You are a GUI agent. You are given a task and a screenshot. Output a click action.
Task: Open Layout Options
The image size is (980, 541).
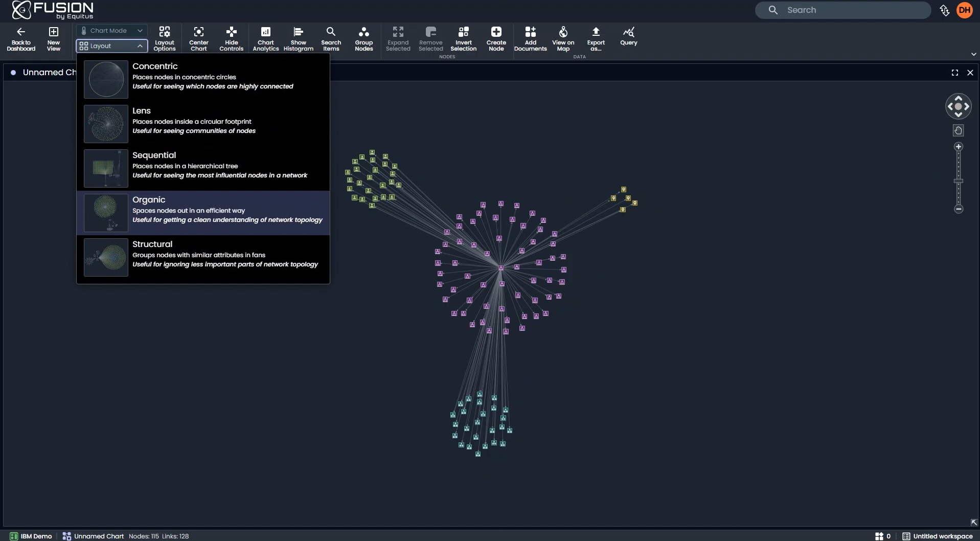[x=164, y=38]
